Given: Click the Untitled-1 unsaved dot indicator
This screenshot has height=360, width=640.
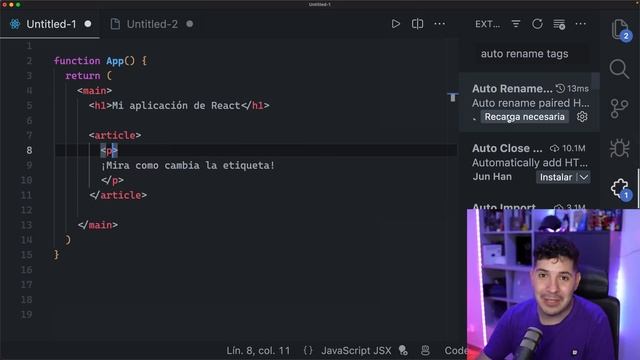Looking at the screenshot, I should (88, 24).
